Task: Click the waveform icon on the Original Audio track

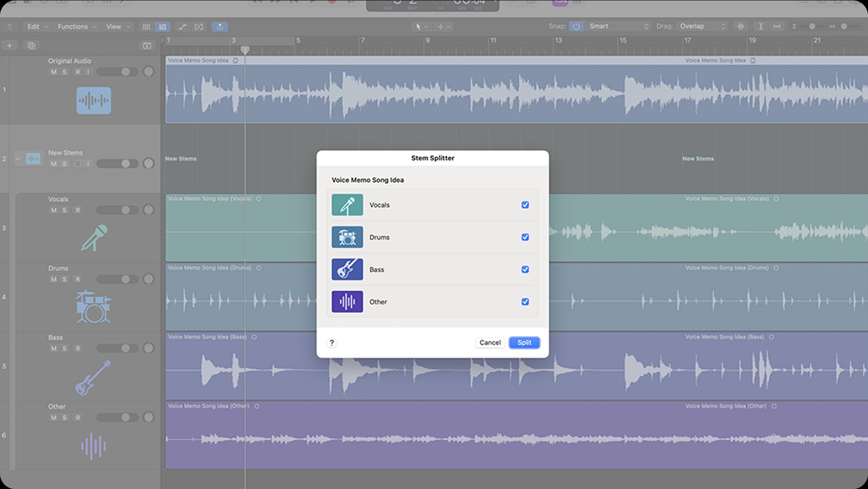Action: (x=94, y=100)
